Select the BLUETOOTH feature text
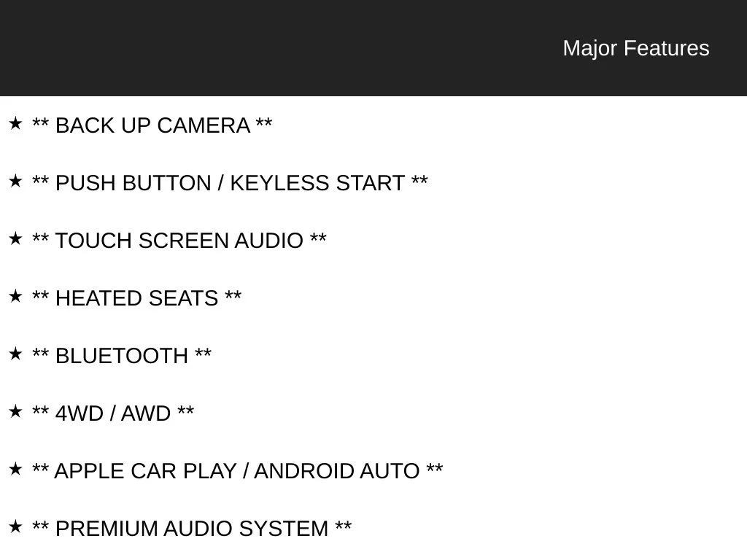 (x=122, y=356)
